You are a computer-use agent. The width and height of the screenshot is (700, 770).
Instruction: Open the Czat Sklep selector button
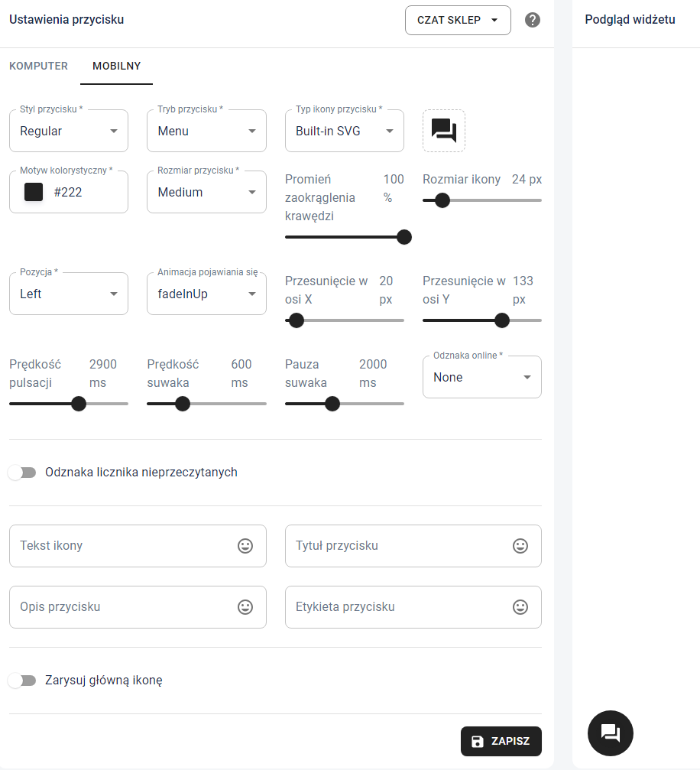[457, 21]
